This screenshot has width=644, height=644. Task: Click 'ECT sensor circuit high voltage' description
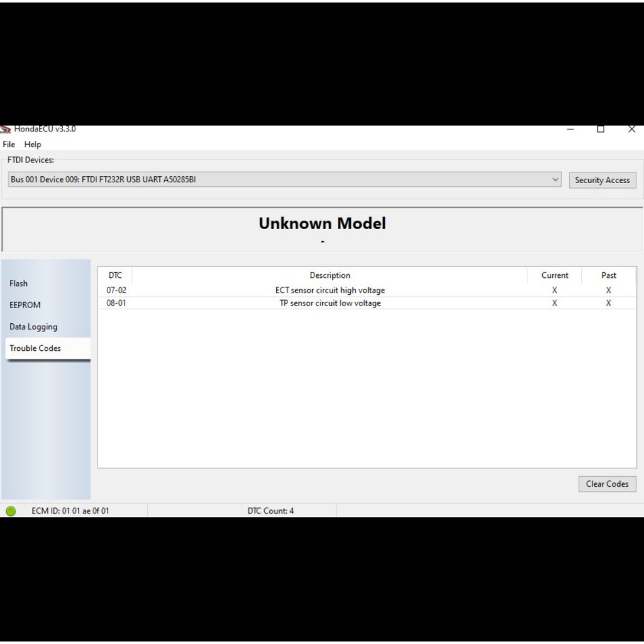point(330,290)
